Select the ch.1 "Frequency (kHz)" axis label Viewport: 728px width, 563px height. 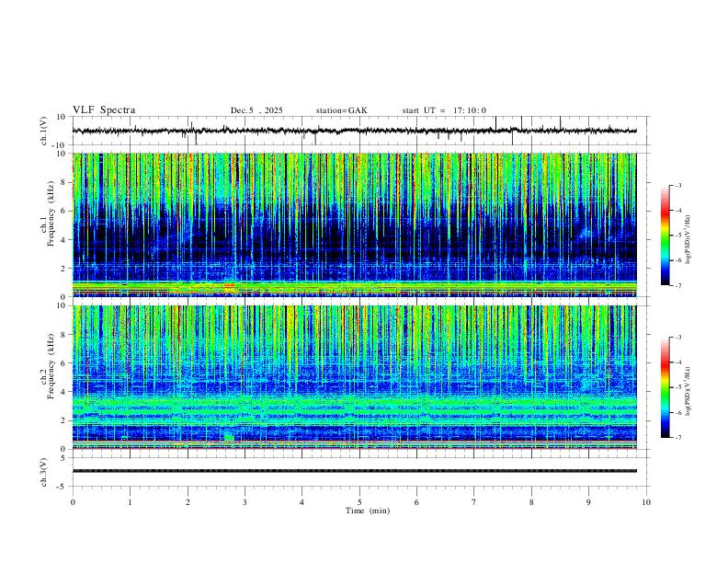[x=51, y=213]
